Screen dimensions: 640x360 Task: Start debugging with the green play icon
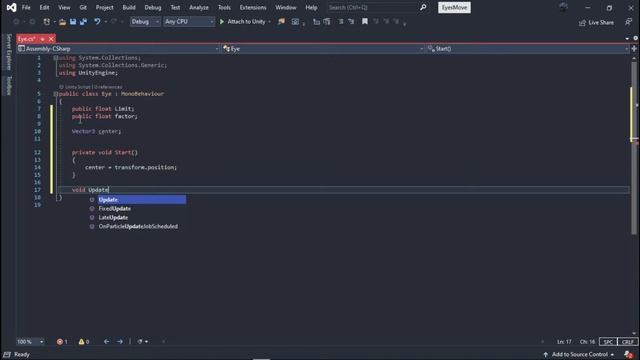pos(222,22)
